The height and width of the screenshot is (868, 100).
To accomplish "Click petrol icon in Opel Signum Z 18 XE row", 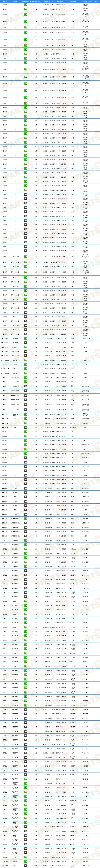I will coord(26,540).
